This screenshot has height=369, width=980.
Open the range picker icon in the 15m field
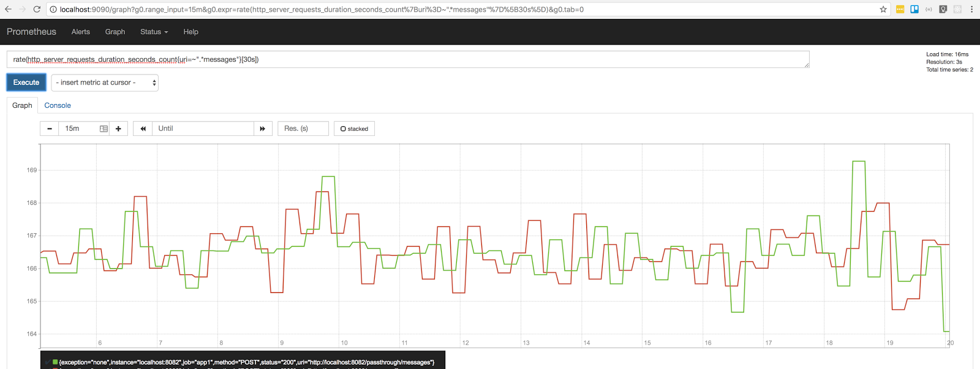point(104,129)
